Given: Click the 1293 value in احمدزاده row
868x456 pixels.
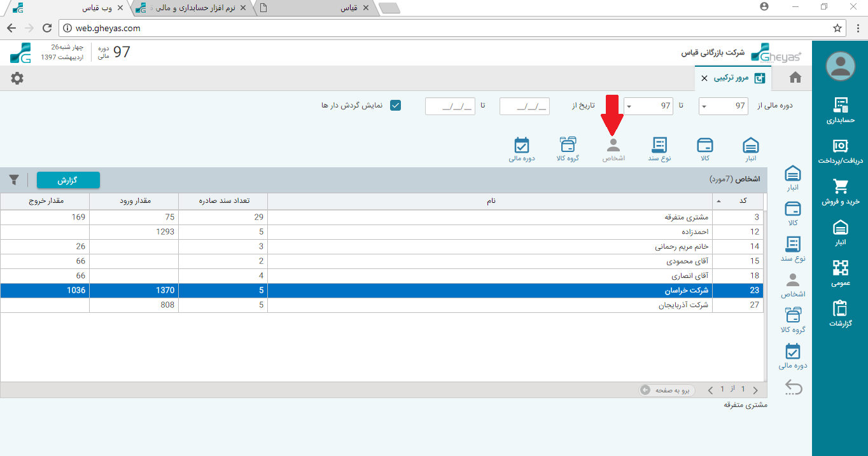Looking at the screenshot, I should tap(165, 231).
